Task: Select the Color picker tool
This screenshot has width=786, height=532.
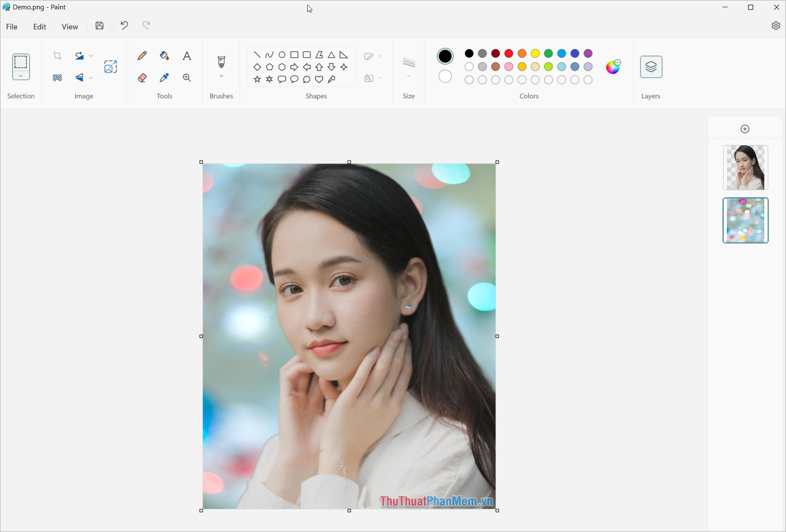Action: 164,77
